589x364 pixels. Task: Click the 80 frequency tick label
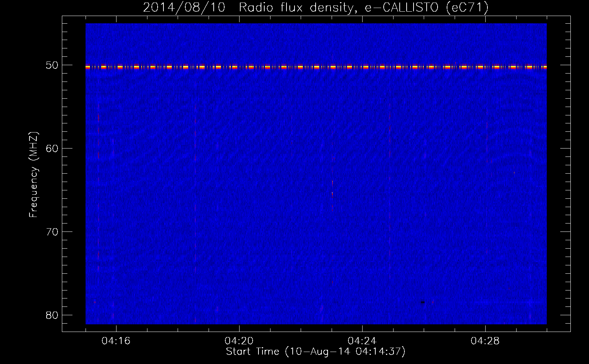pos(52,315)
